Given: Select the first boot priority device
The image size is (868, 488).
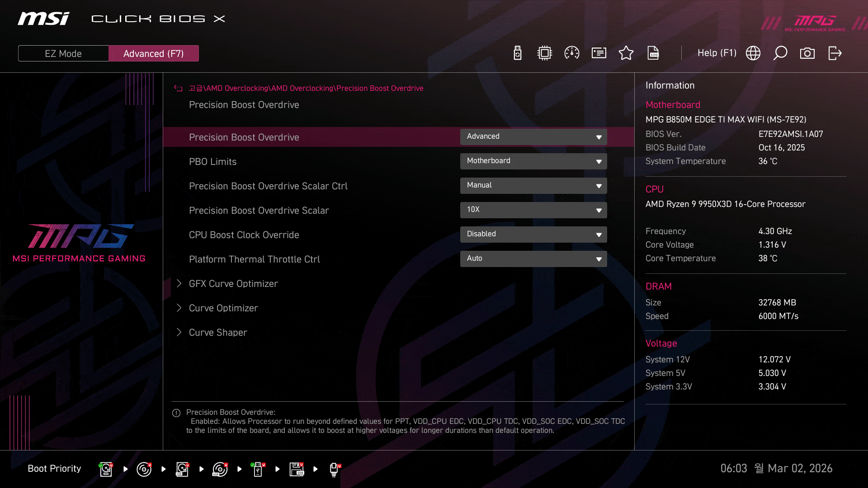Looking at the screenshot, I should [x=106, y=469].
